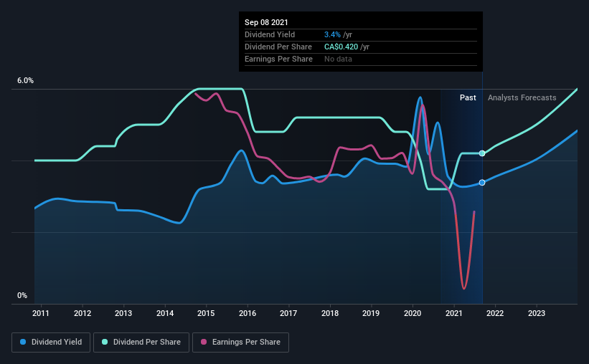Toggle the Earnings Per Share legend button
This screenshot has height=364, width=589.
240,343
